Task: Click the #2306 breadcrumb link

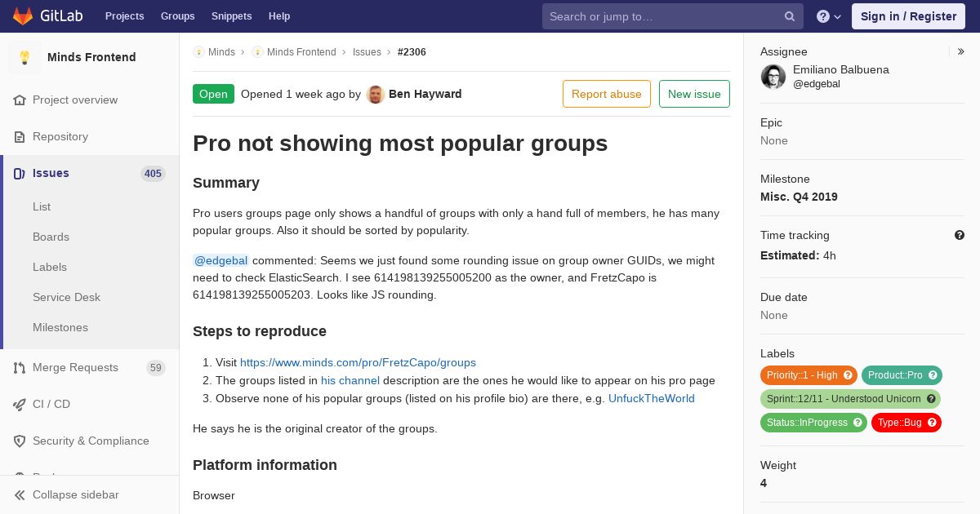Action: (412, 52)
